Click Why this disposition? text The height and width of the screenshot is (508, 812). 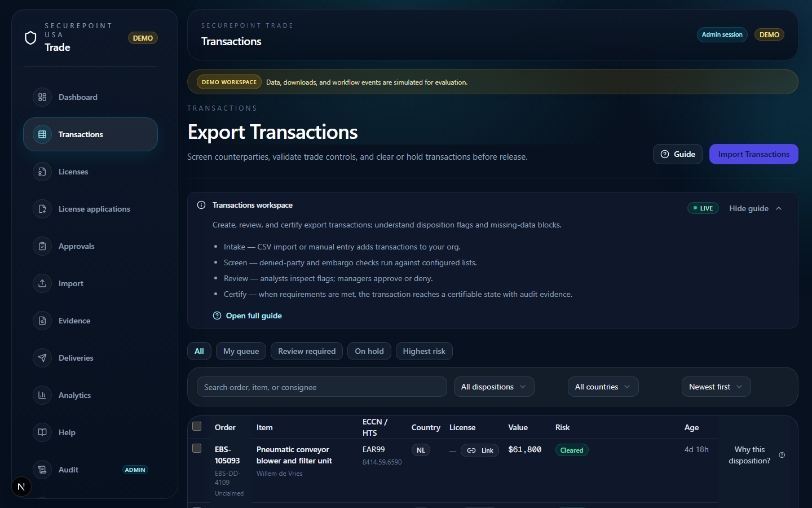[x=749, y=455]
